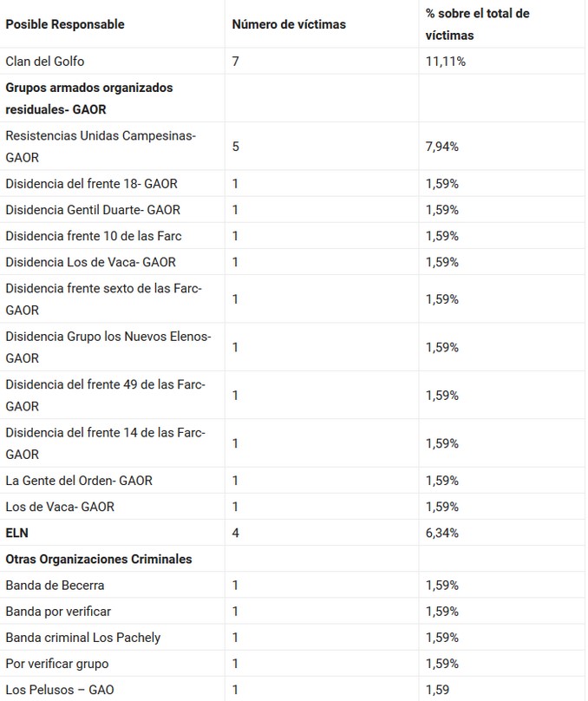Click the 'Número de víctimas' column header
Viewport: 588px width, 701px height.
pos(289,24)
